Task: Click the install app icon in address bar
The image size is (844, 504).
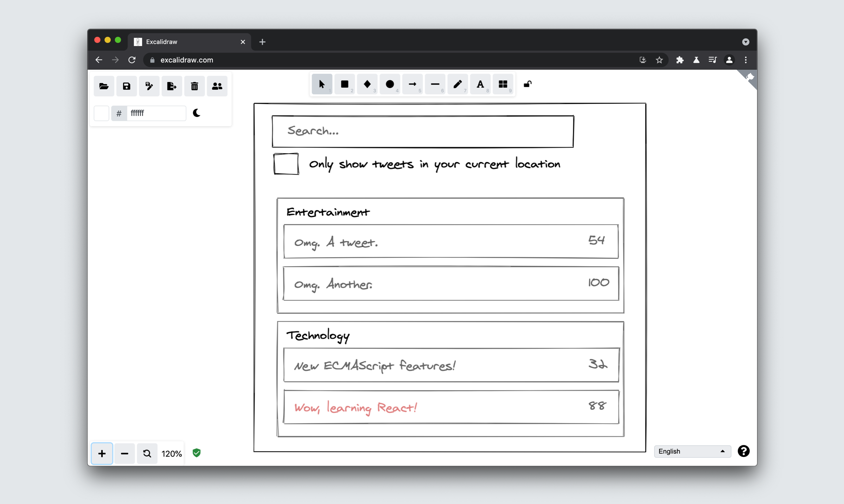Action: tap(643, 60)
